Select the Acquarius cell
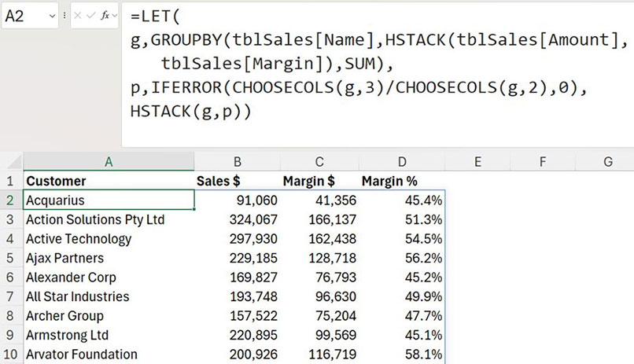 (x=109, y=200)
